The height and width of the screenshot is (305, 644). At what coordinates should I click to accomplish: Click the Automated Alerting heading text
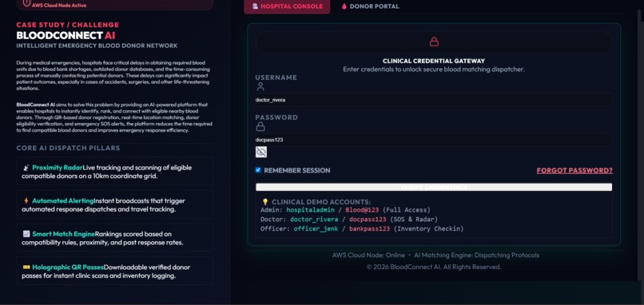[x=63, y=200]
